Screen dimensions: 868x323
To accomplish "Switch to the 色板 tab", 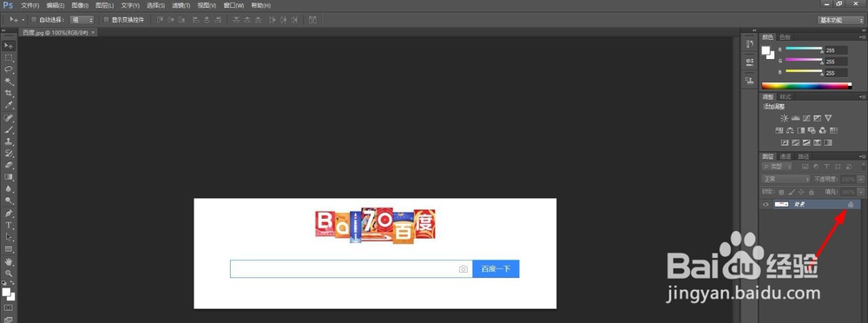I will [x=785, y=37].
